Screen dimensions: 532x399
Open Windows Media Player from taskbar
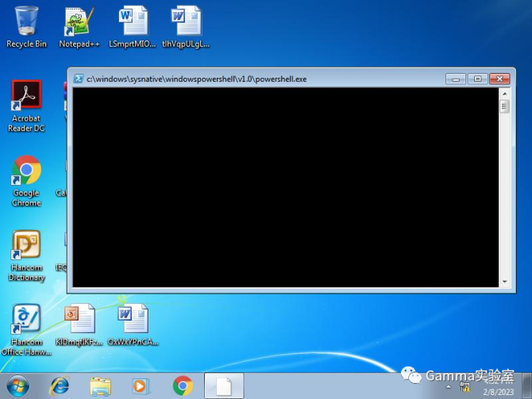click(141, 386)
